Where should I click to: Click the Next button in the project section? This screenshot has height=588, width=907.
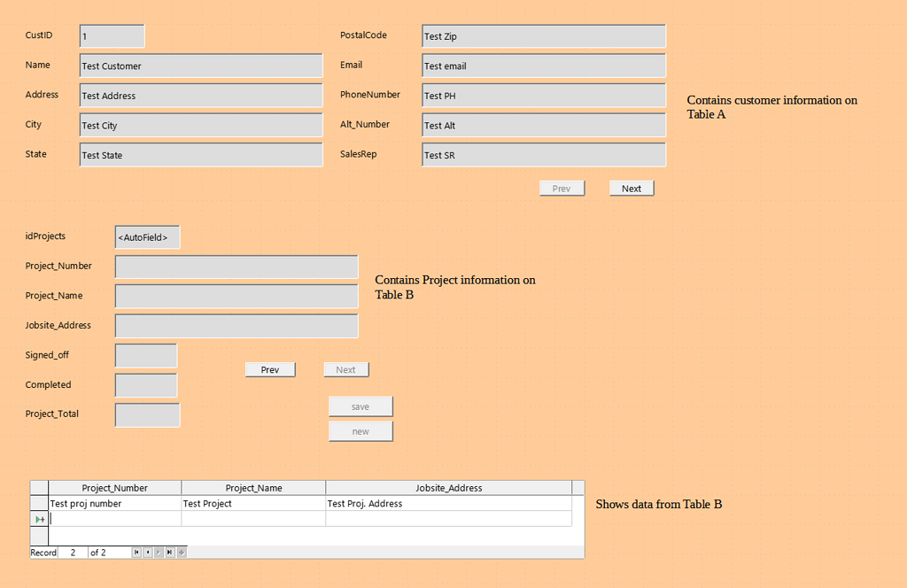tap(345, 369)
